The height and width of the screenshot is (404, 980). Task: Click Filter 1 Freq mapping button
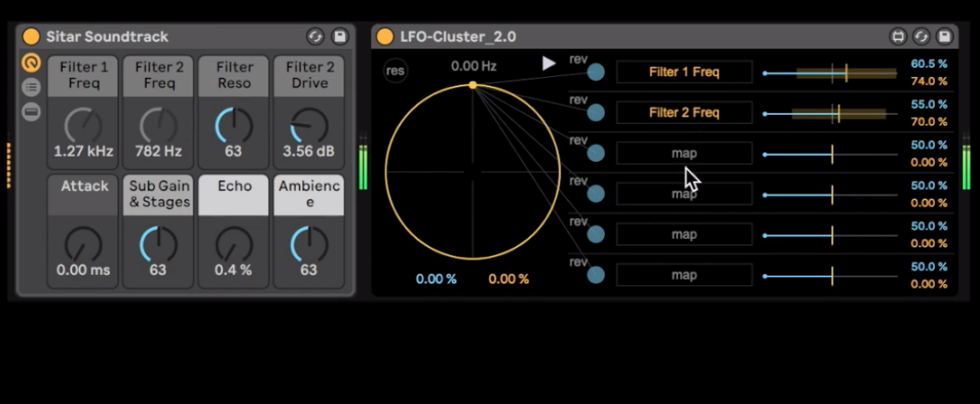click(684, 72)
